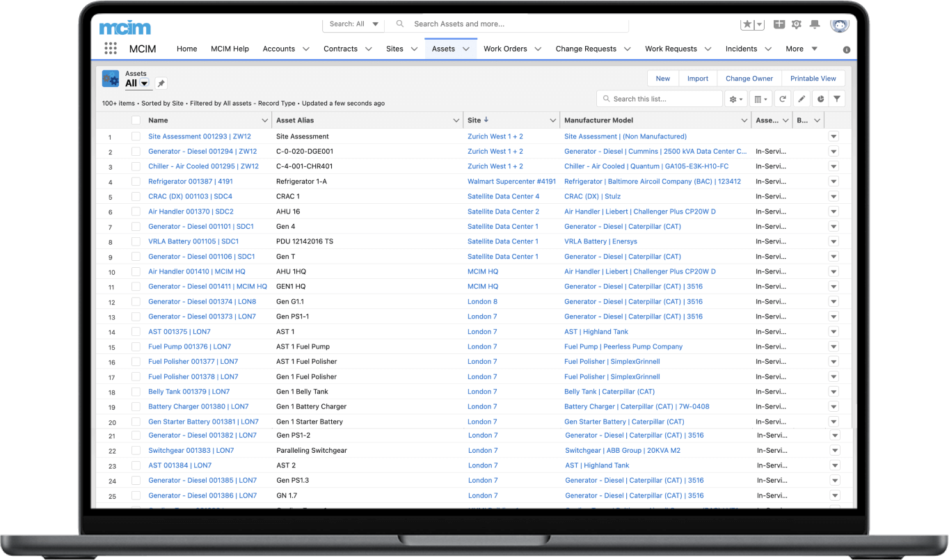This screenshot has width=949, height=560.
Task: Go to the Home tab
Action: tap(186, 49)
